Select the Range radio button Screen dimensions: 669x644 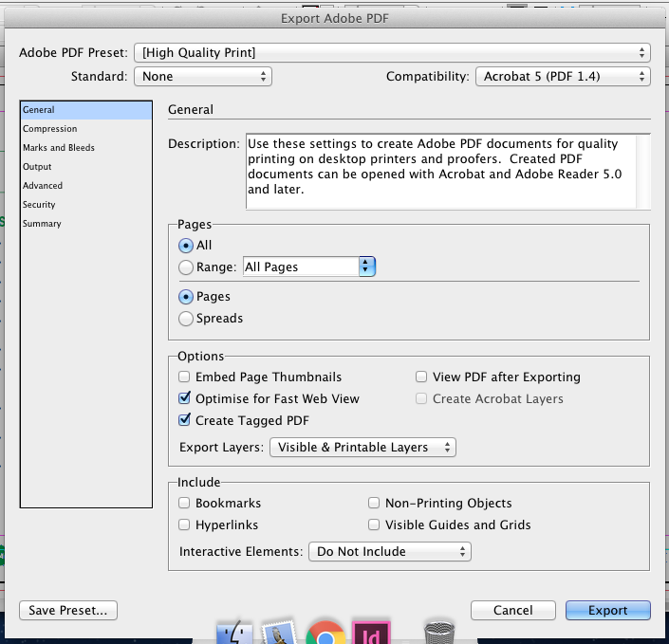[x=186, y=267]
